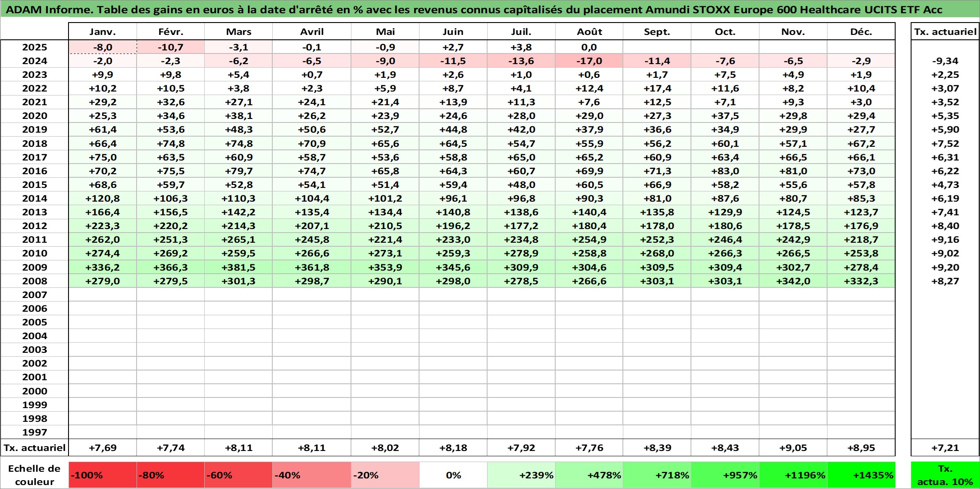
Task: Click cell +75,0 in January 2017
Action: [103, 157]
